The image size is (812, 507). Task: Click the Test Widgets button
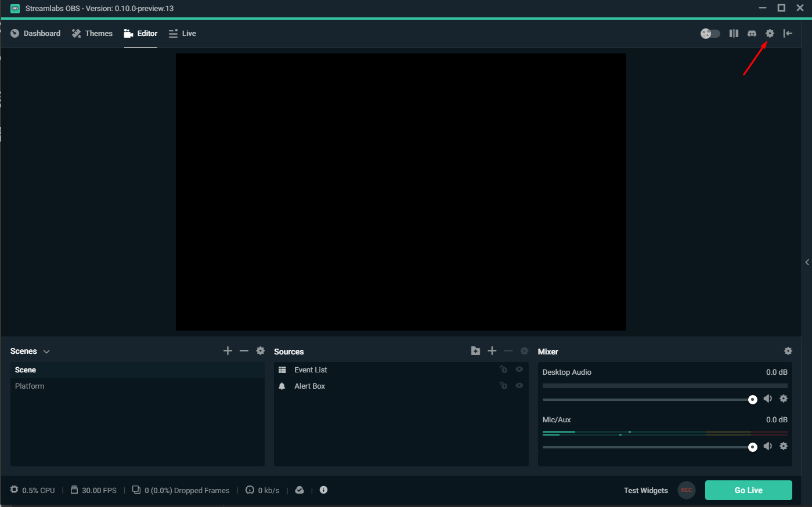pyautogui.click(x=646, y=490)
